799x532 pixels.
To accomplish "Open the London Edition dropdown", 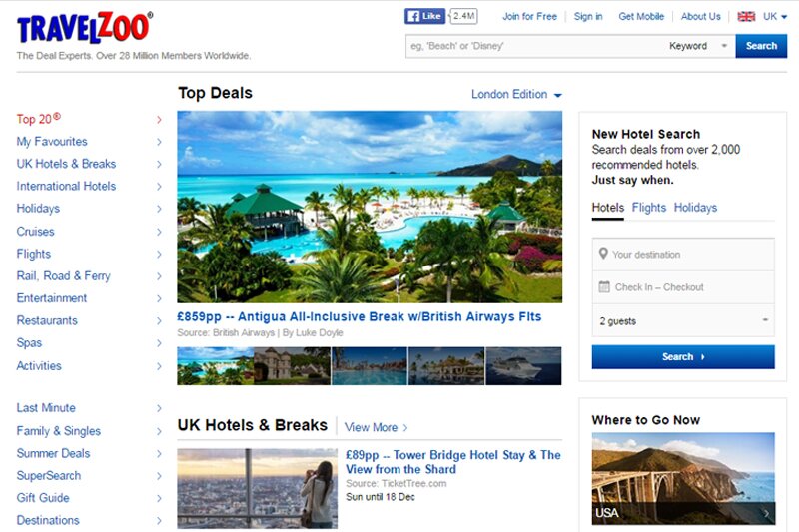I will [516, 95].
